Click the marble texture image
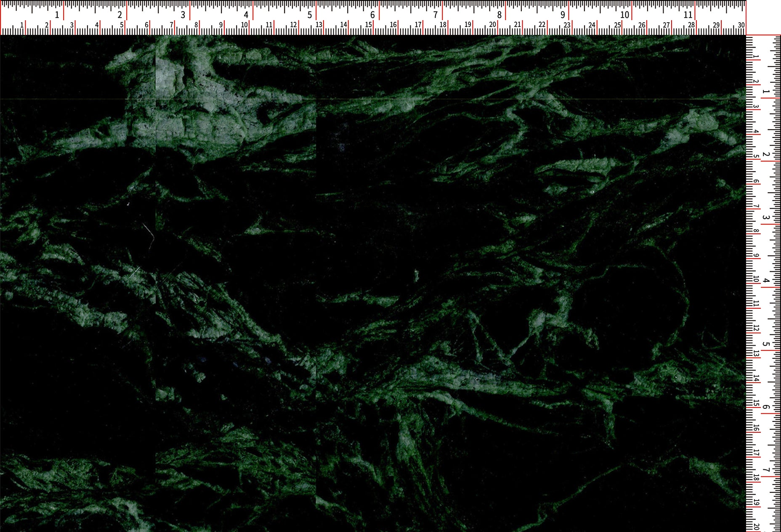Viewport: 781px width, 532px height. tap(373, 283)
